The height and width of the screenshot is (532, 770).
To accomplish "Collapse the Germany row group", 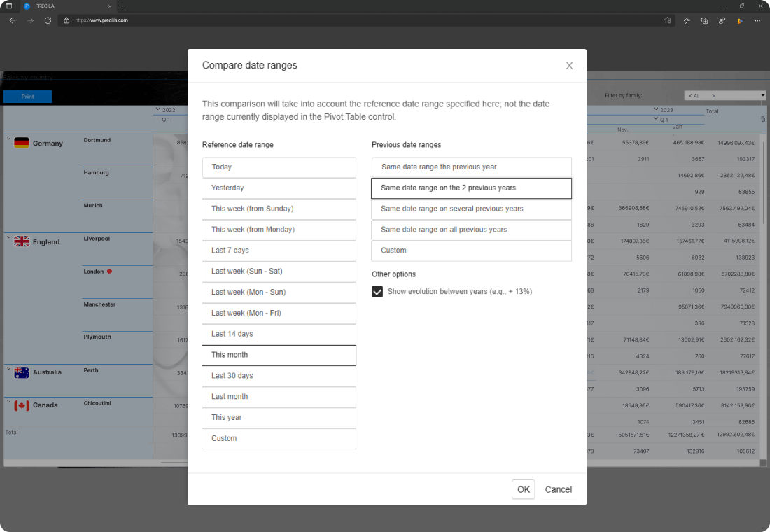I will [9, 139].
